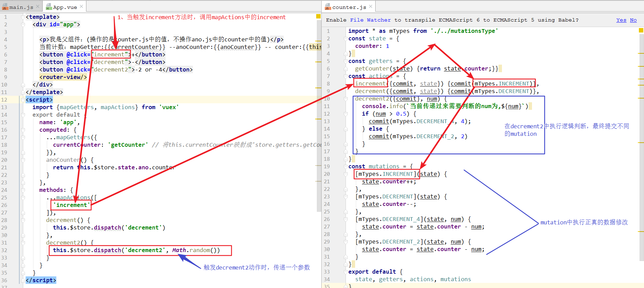
Task: Collapse the [mTypes.INCREMENT](state) fold marker
Action: pyautogui.click(x=346, y=174)
